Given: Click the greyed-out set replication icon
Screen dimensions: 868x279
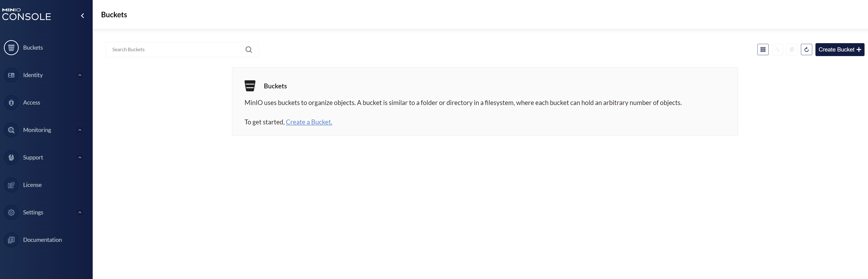Looking at the screenshot, I should (x=777, y=50).
